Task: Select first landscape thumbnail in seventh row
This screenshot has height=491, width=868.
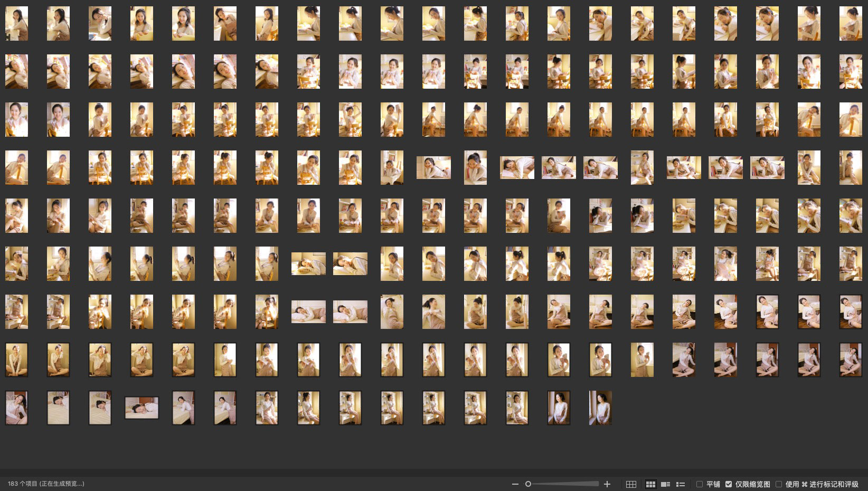Action: (308, 311)
